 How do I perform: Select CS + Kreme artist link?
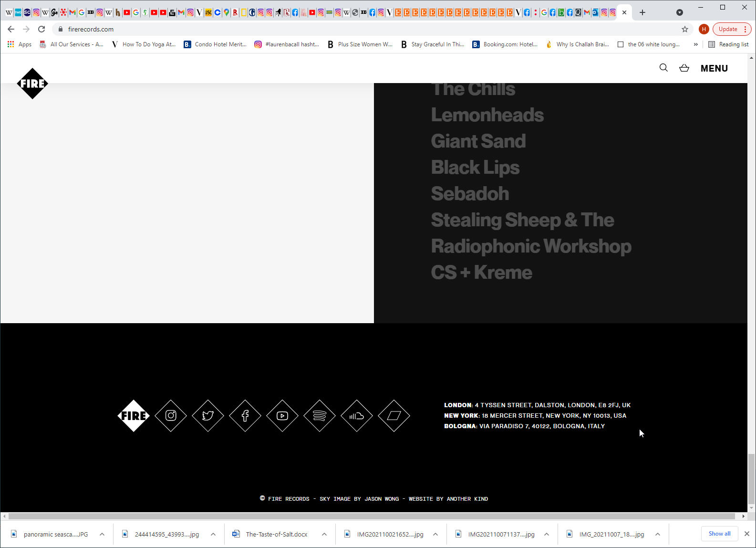pos(481,273)
